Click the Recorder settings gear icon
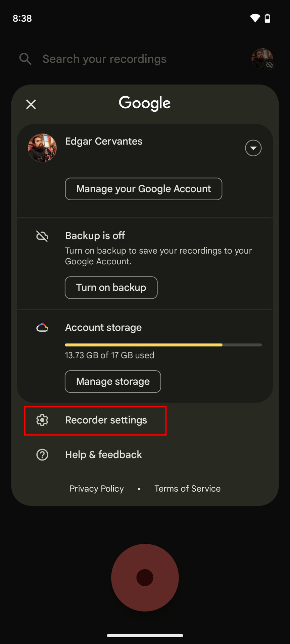This screenshot has height=644, width=290. coord(42,420)
